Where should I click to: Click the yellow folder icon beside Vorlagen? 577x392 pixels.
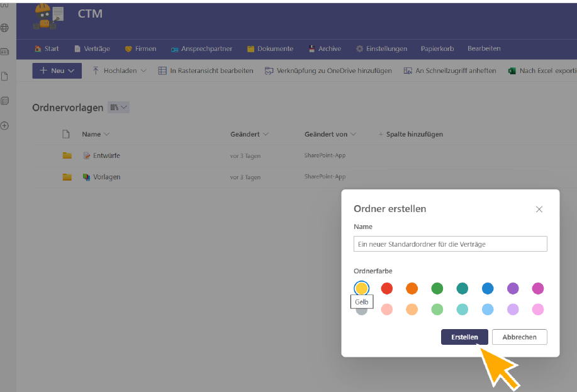coord(67,177)
